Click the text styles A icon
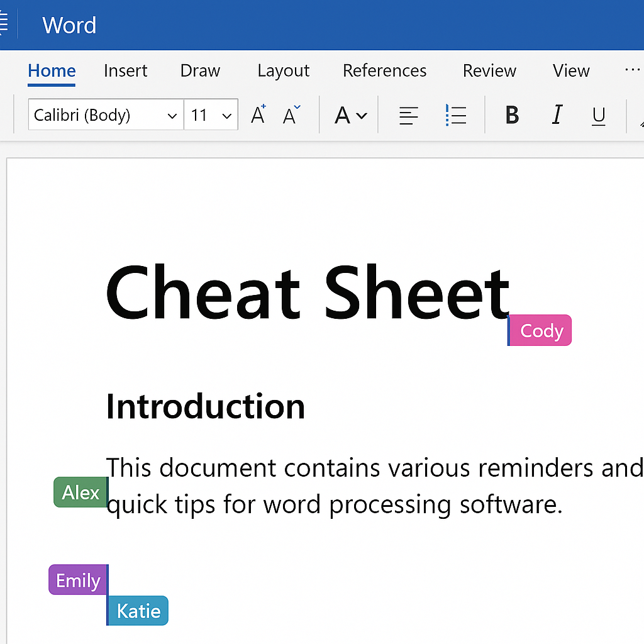 point(342,115)
